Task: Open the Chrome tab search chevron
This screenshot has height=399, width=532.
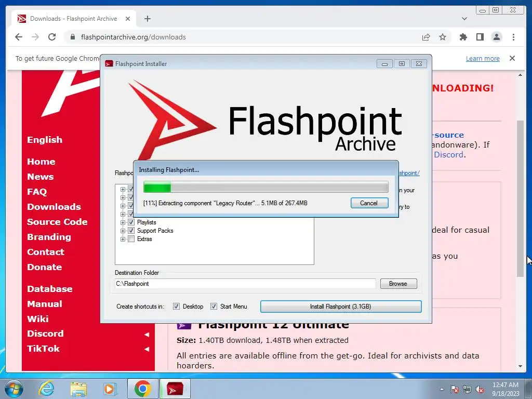Action: click(x=464, y=19)
